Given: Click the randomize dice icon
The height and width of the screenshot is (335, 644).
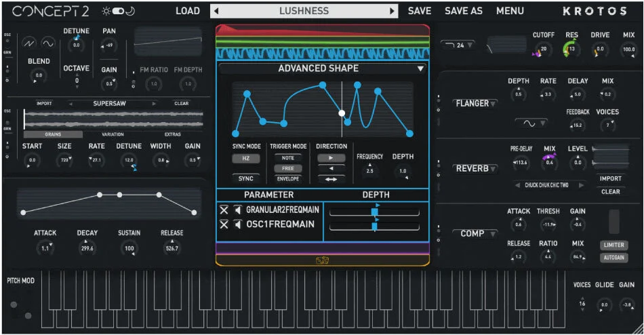Looking at the screenshot, I should 322,260.
